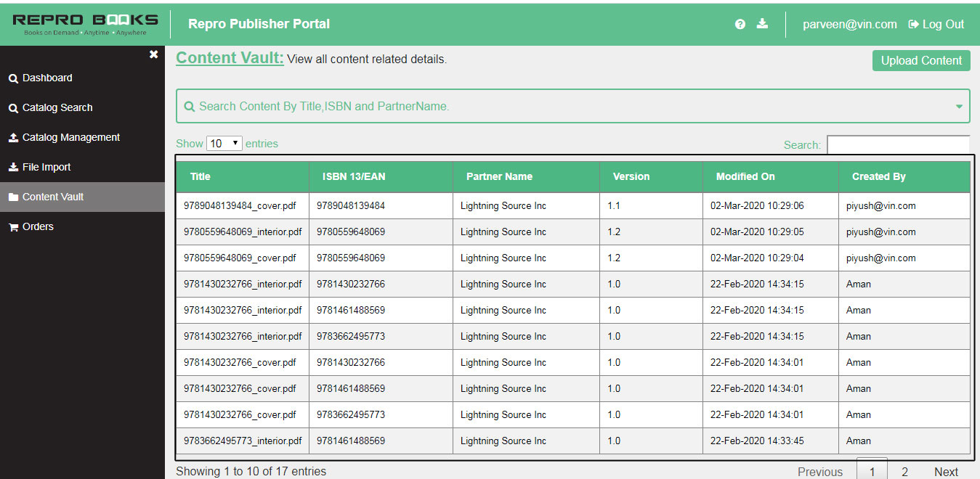Image resolution: width=980 pixels, height=479 pixels.
Task: Close the sidebar with X icon
Action: [153, 54]
